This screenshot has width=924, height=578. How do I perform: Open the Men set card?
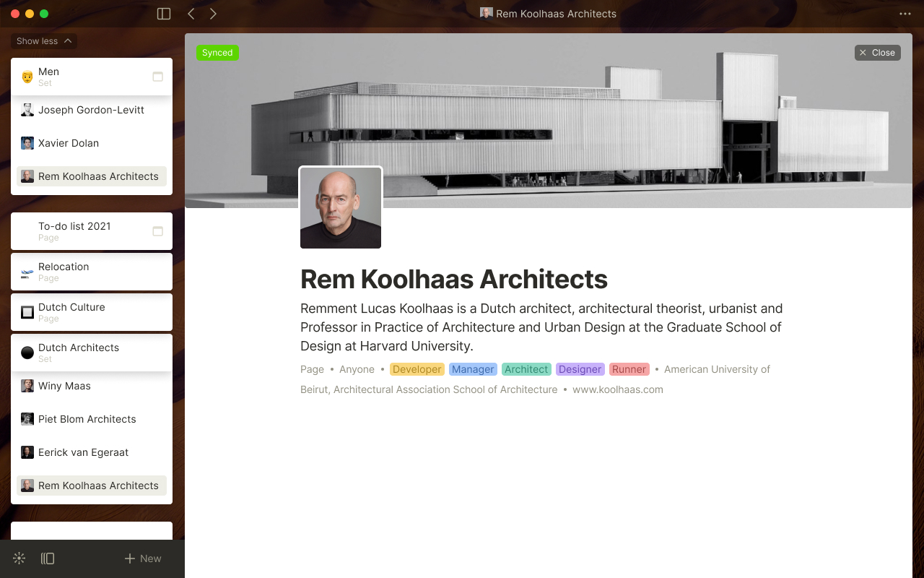(92, 77)
